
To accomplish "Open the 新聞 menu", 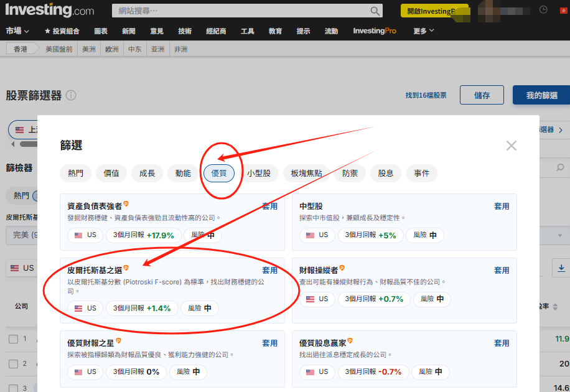I will (x=129, y=31).
